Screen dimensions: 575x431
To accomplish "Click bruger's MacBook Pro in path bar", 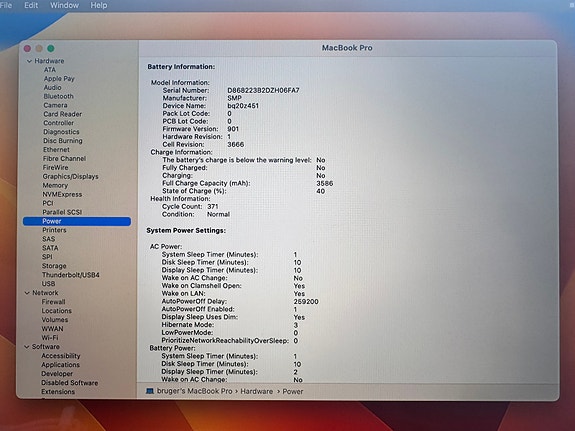I will click(194, 391).
